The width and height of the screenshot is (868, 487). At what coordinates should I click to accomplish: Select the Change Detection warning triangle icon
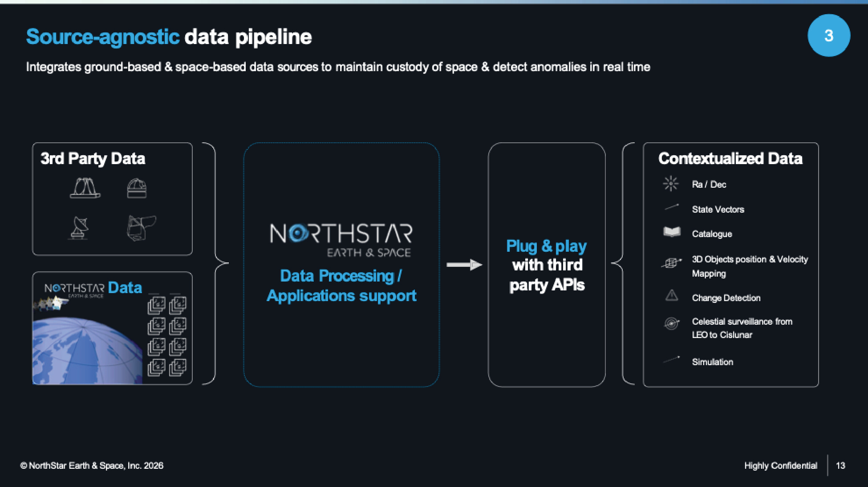click(672, 295)
